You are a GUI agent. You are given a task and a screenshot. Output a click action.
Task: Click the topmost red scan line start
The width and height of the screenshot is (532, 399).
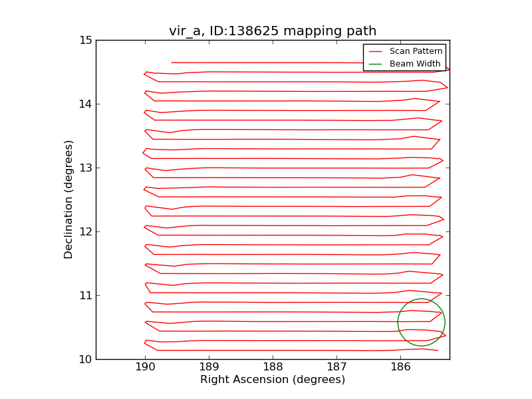pos(172,63)
